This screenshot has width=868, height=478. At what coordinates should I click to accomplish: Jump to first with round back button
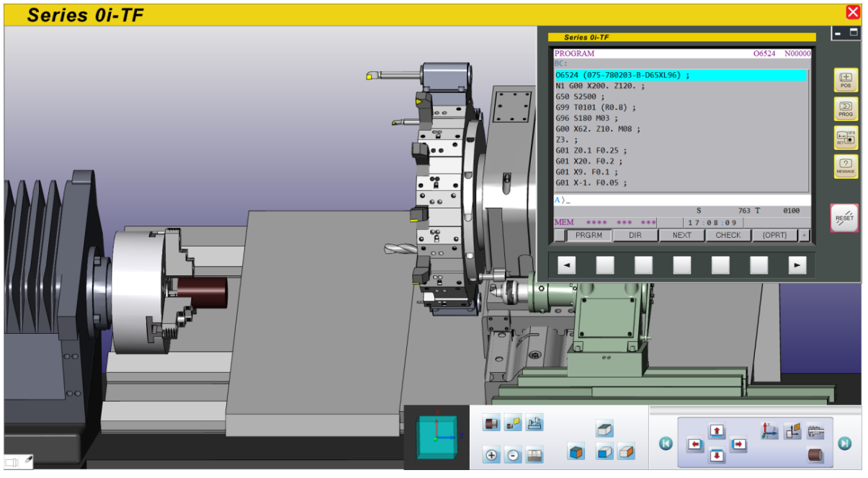[x=666, y=443]
